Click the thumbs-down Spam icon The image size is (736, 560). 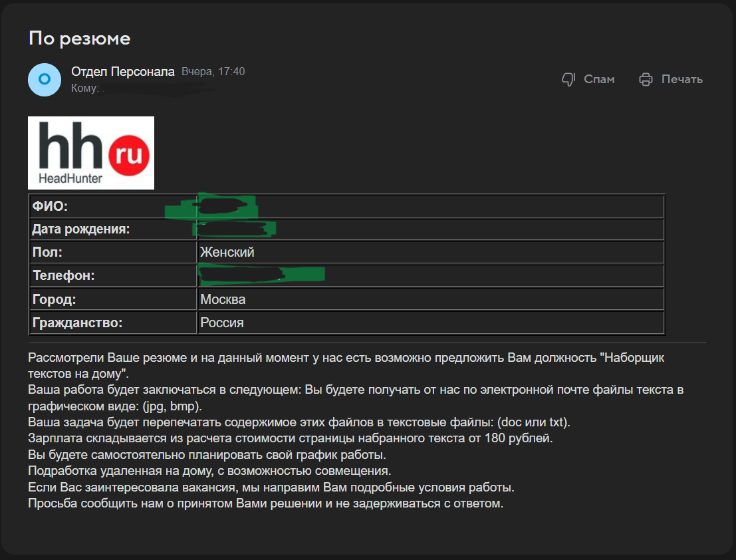(x=568, y=79)
